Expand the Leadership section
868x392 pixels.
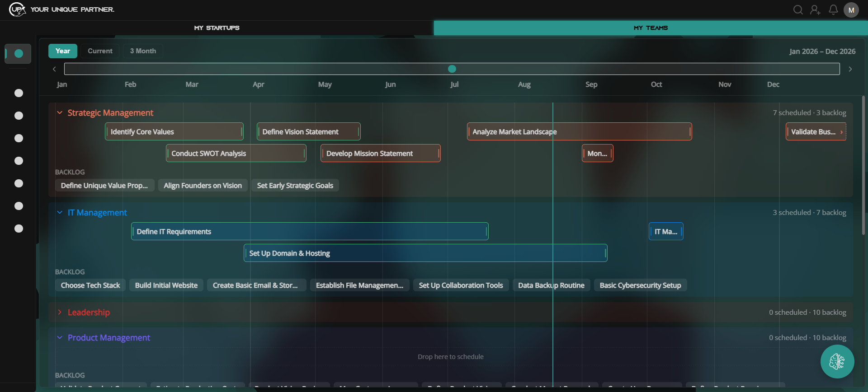pyautogui.click(x=60, y=312)
